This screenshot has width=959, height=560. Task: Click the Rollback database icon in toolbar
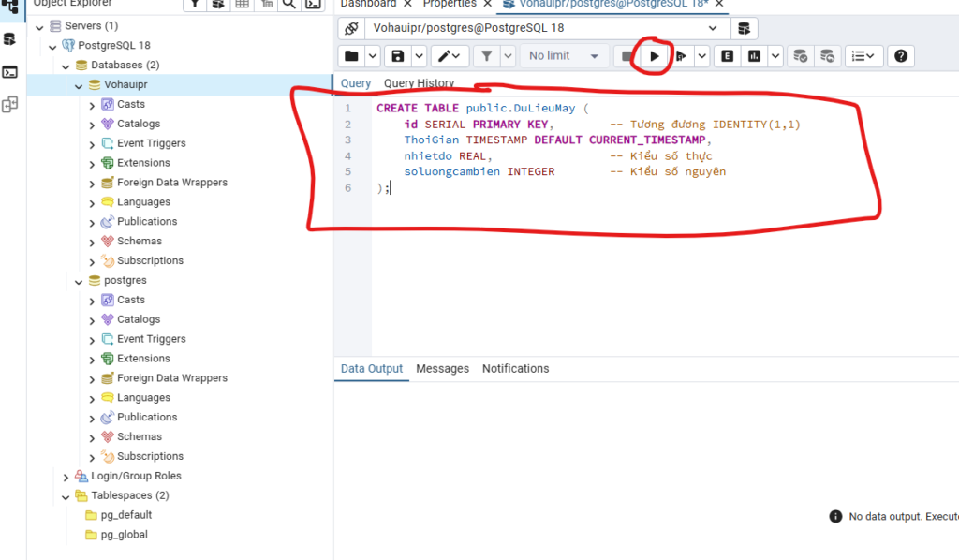point(826,56)
